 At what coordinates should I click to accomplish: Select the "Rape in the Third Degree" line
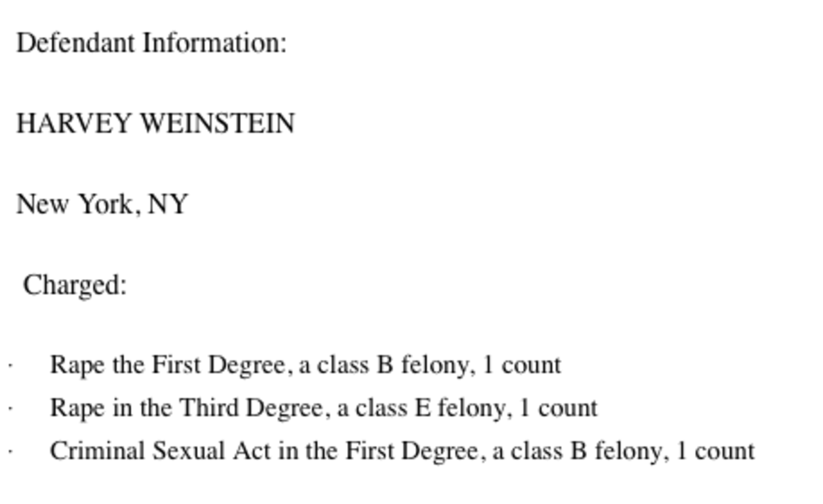[x=324, y=408]
